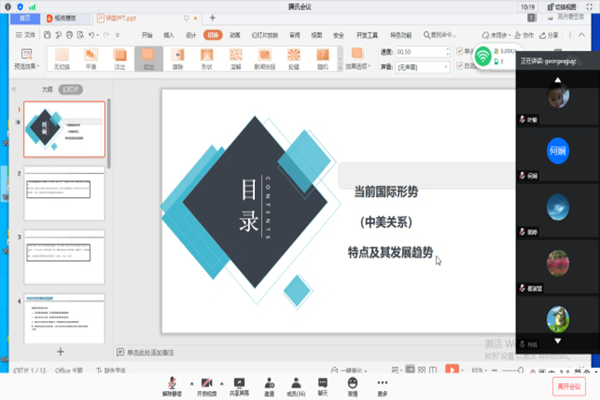The height and width of the screenshot is (400, 600).
Task: Switch to the Outline view toggle
Action: click(46, 88)
